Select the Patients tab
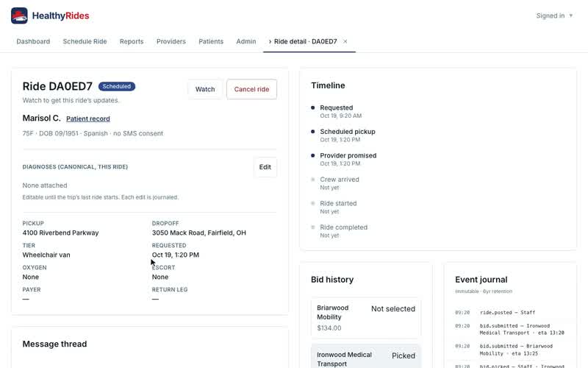The width and height of the screenshot is (588, 368). 211,41
